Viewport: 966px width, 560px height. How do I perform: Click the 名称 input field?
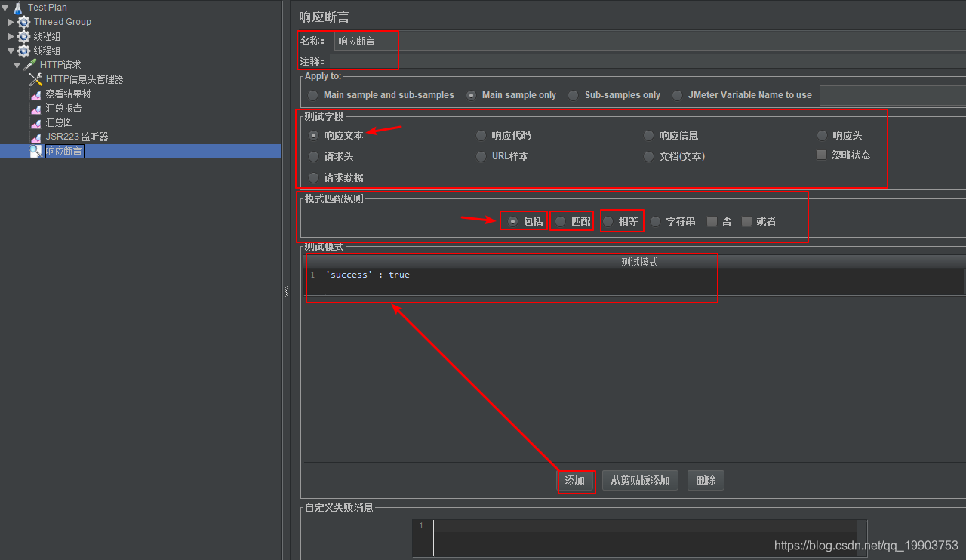pyautogui.click(x=650, y=42)
